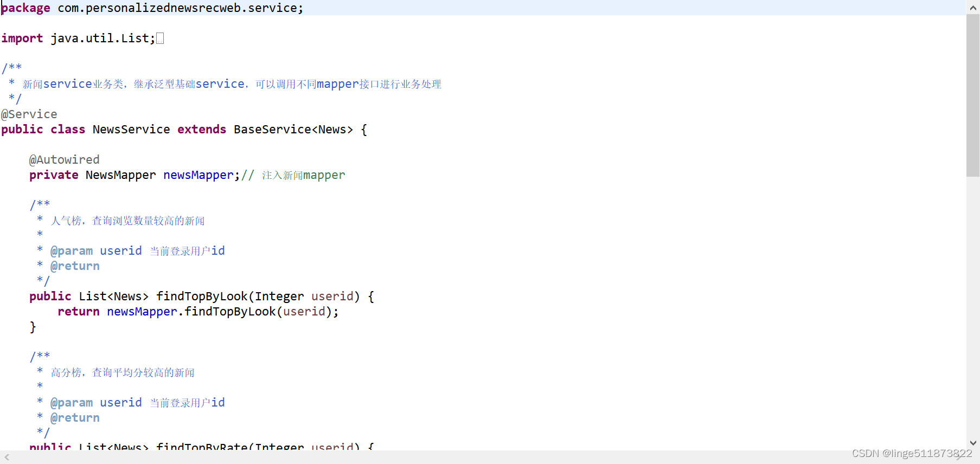Click the return keyword in findTopByLook body
This screenshot has height=464, width=980.
coord(79,312)
